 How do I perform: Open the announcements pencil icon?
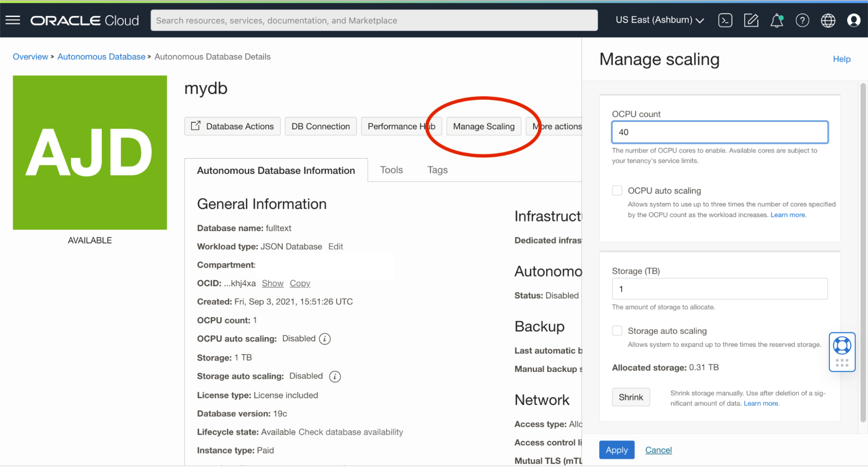(x=751, y=20)
